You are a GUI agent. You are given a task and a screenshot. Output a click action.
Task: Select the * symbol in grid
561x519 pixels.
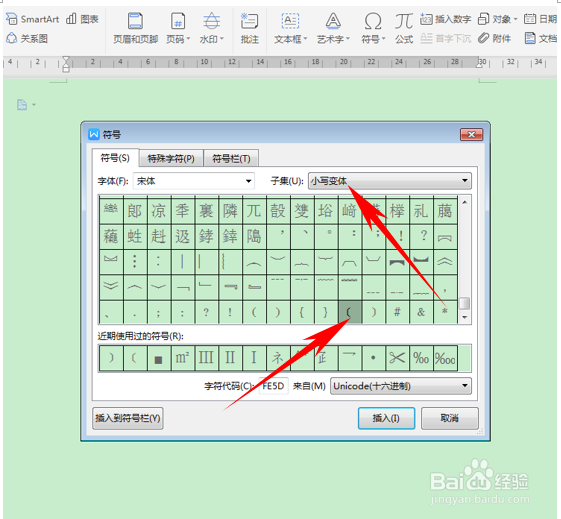[x=445, y=312]
